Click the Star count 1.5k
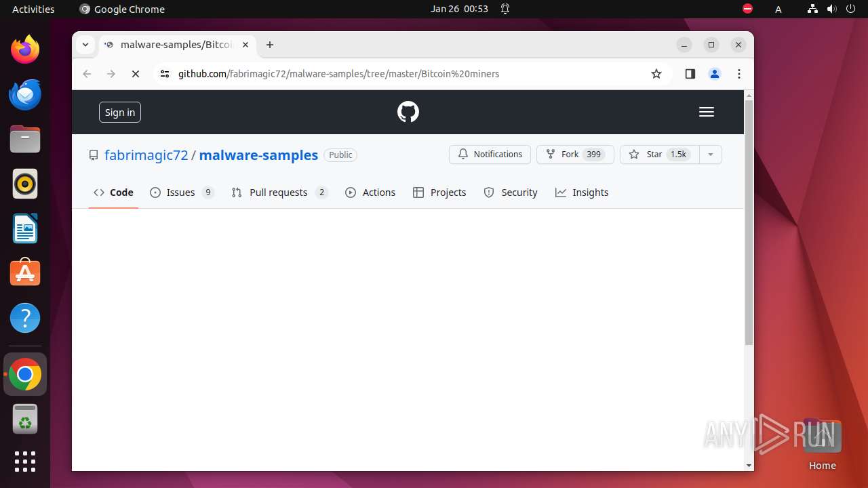This screenshot has width=868, height=488. pos(678,155)
